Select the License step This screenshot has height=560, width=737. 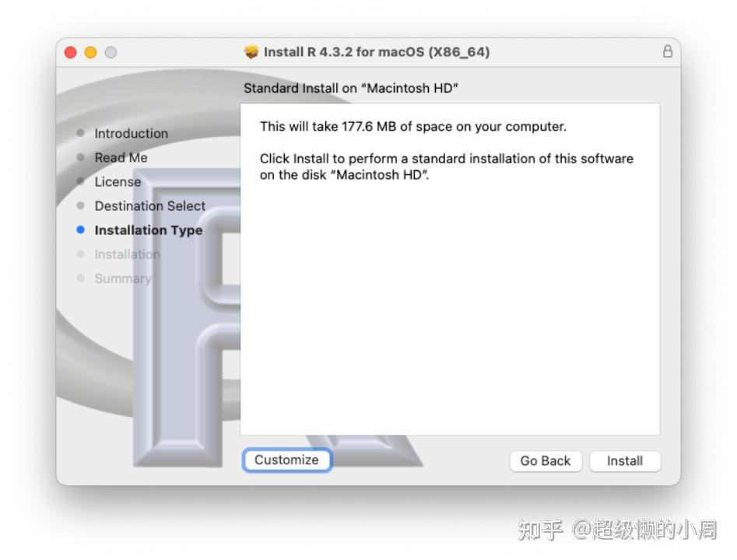click(118, 182)
